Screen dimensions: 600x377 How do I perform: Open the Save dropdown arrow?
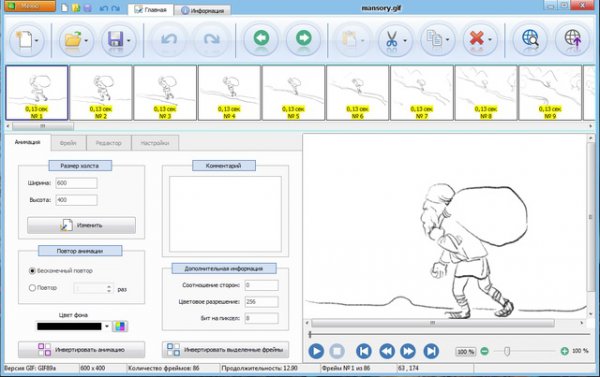tap(129, 40)
